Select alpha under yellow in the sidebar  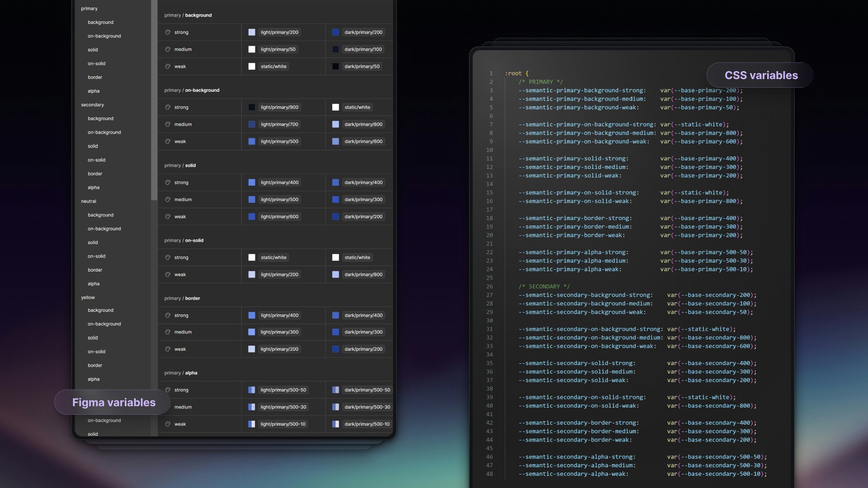coord(94,379)
